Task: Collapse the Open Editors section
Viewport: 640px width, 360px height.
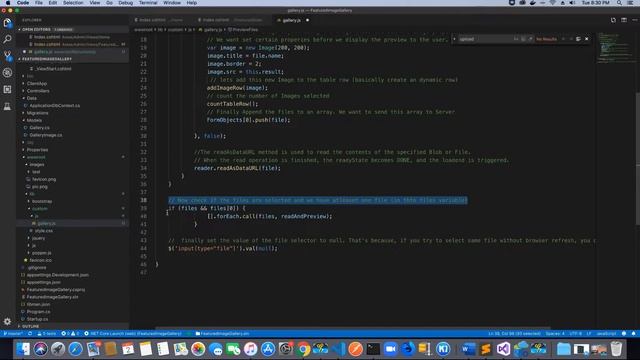Action: (73, 29)
